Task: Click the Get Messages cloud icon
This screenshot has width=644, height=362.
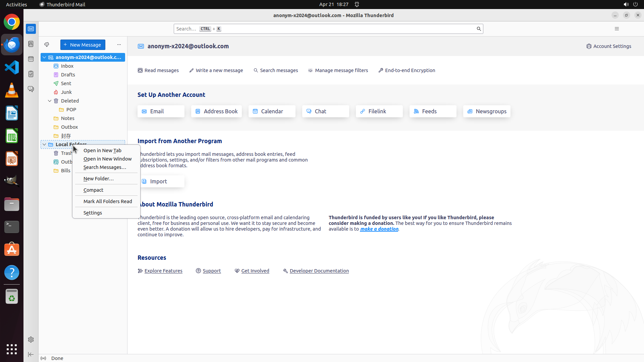Action: click(47, 45)
